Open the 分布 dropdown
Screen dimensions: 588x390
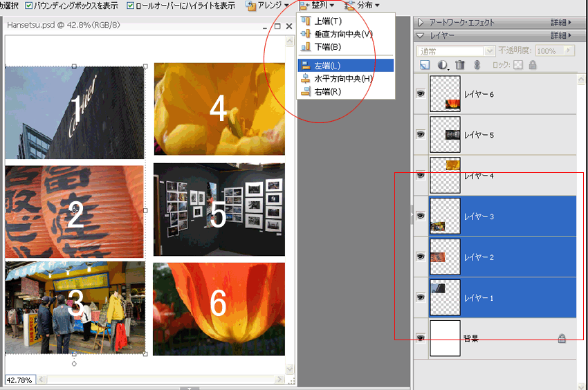click(362, 6)
